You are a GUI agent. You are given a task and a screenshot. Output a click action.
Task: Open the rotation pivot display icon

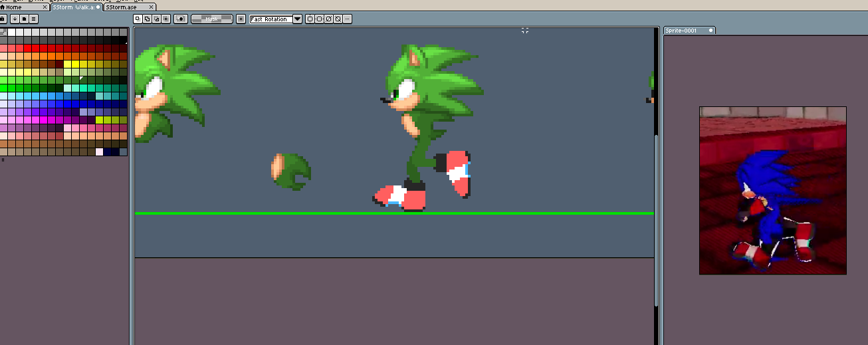241,19
